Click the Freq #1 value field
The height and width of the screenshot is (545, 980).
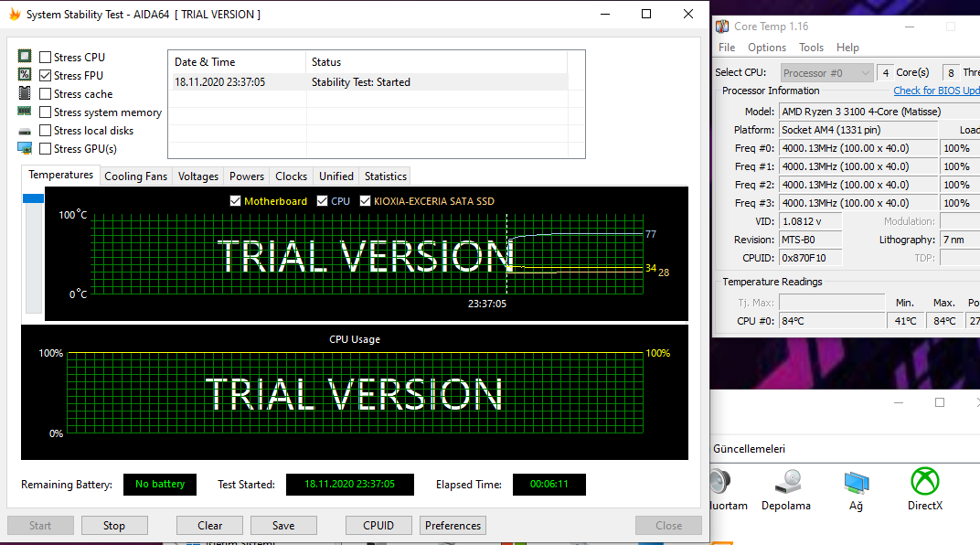[x=858, y=166]
